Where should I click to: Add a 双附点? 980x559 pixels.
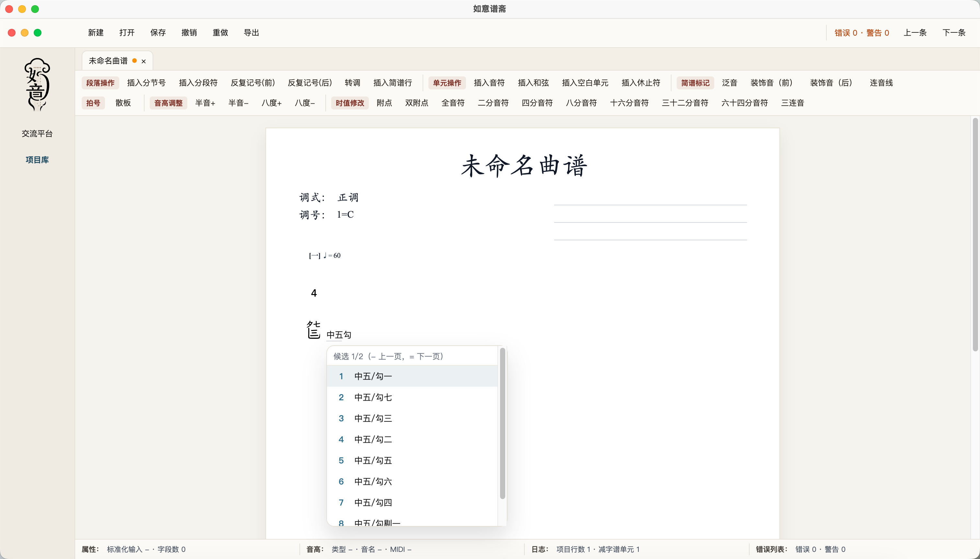point(416,103)
